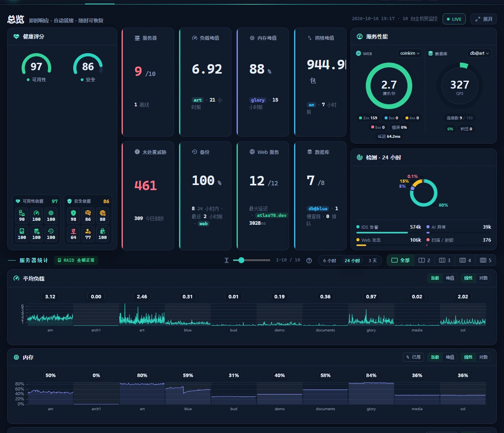Click the help question mark icon

pos(309,260)
